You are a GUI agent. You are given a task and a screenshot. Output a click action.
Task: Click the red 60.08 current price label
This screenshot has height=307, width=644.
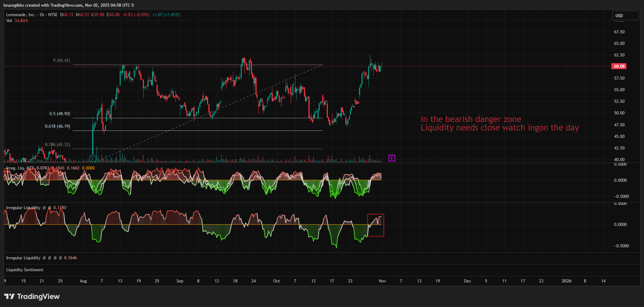pyautogui.click(x=619, y=66)
